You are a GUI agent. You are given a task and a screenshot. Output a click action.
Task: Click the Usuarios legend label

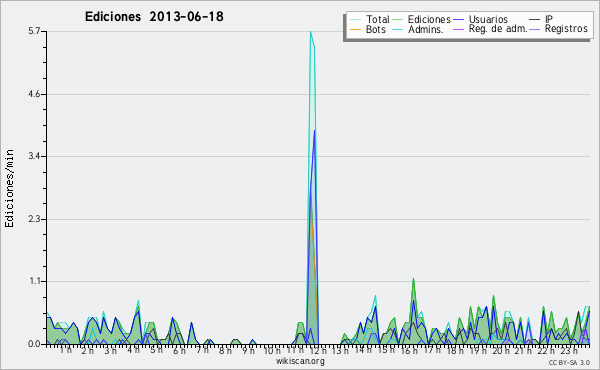[488, 19]
